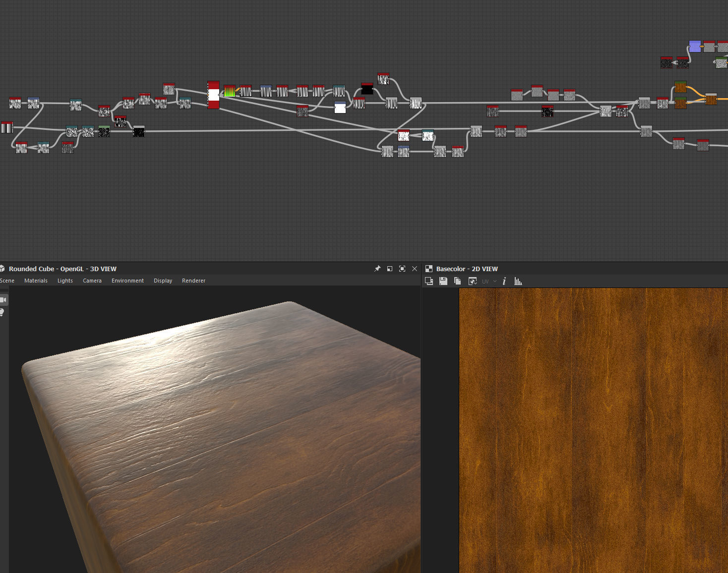Click the 'Basecolor - 2D VIEW' title
This screenshot has height=573, width=728.
pyautogui.click(x=467, y=269)
